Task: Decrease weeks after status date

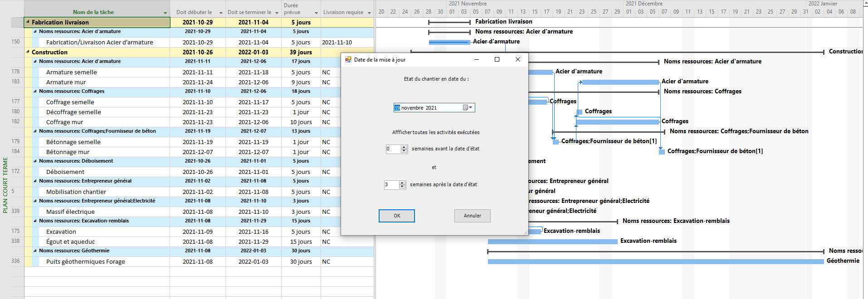Action: pos(402,187)
